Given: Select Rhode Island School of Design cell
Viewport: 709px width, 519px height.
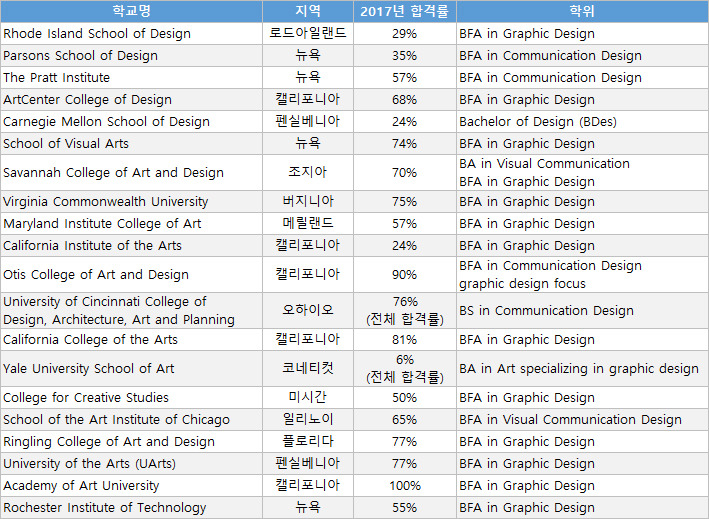Looking at the screenshot, I should point(131,33).
